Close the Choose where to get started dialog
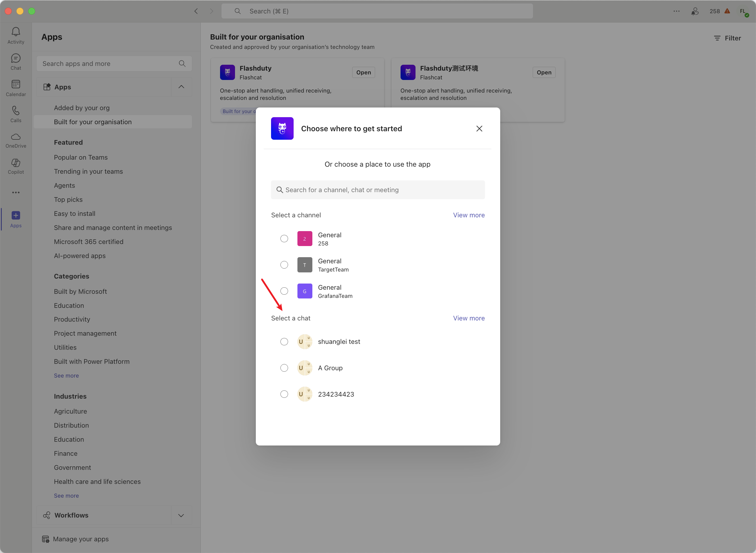Image resolution: width=756 pixels, height=553 pixels. [479, 129]
